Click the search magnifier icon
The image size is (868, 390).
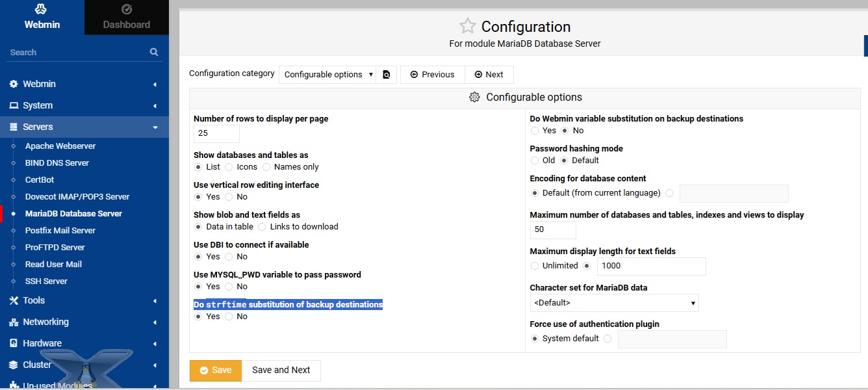(x=154, y=52)
